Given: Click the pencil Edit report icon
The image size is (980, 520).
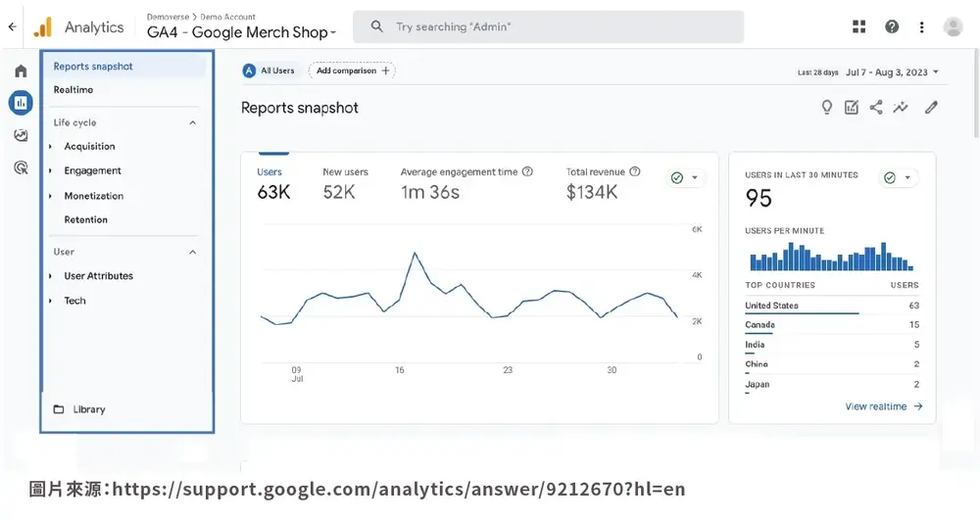Looking at the screenshot, I should (x=931, y=108).
